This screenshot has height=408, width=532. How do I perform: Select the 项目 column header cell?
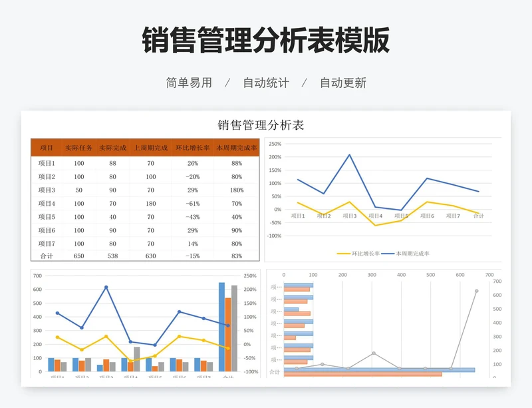click(x=47, y=148)
